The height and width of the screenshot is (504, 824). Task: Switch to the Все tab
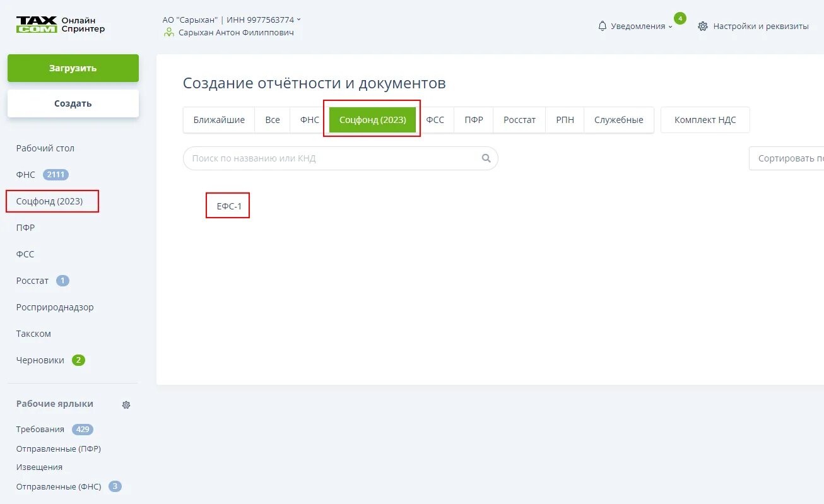point(273,120)
